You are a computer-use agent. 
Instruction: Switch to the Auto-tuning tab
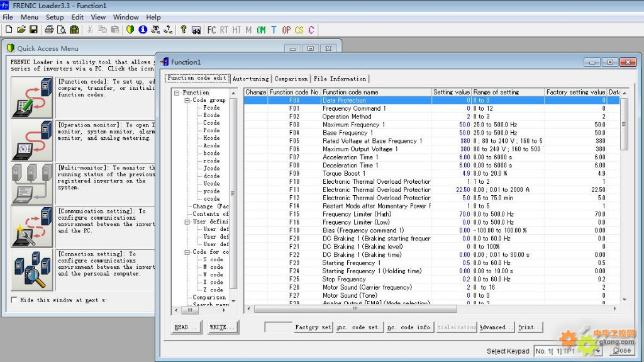pos(250,79)
